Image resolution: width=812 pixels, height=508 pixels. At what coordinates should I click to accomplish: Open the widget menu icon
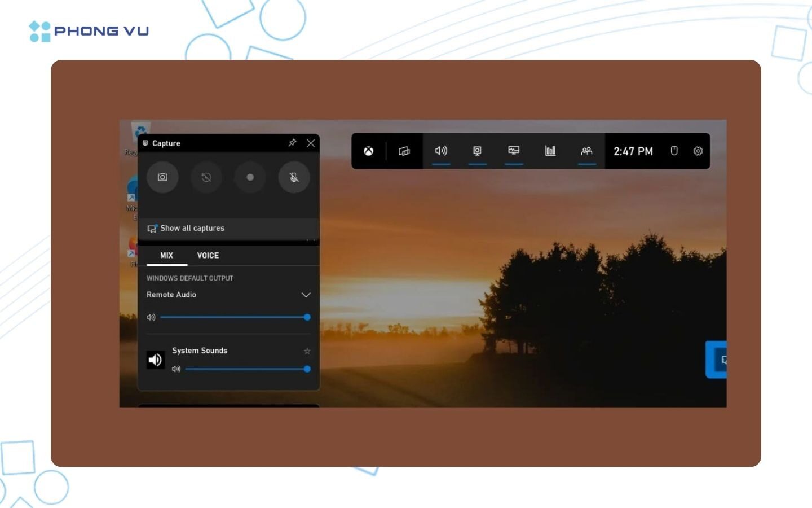(404, 151)
